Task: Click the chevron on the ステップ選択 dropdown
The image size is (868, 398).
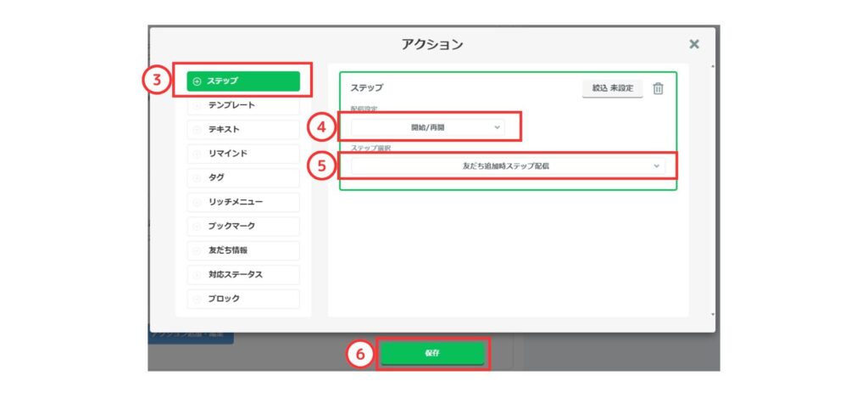Action: 656,166
